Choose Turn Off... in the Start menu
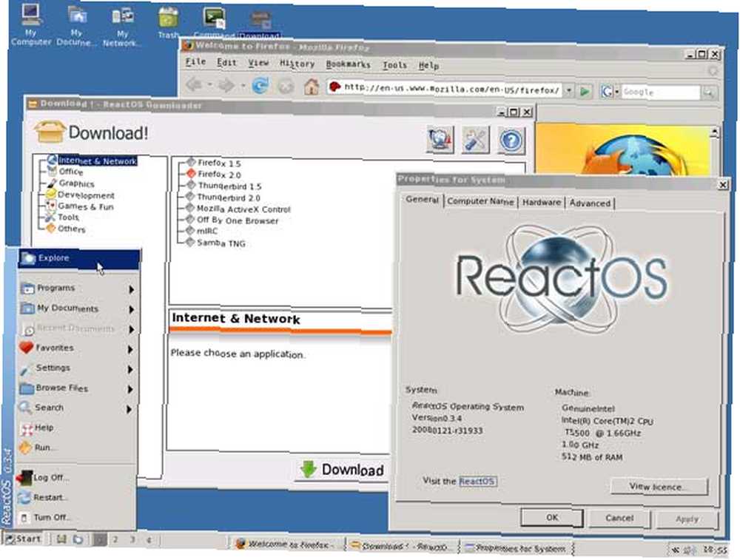 pos(75,518)
